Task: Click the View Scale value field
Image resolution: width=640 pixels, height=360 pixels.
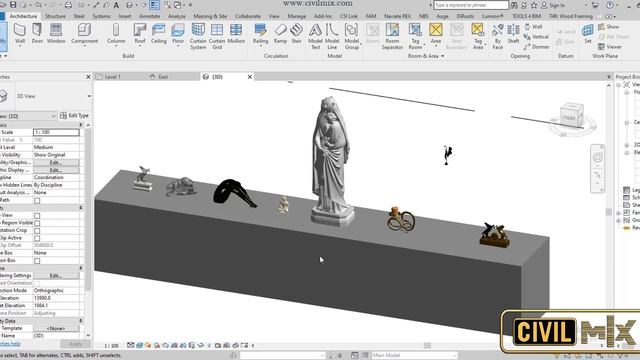Action: click(56, 132)
